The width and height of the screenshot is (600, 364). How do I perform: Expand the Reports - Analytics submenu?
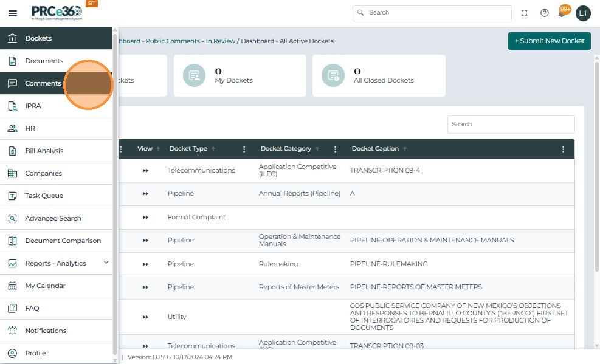[x=106, y=263]
